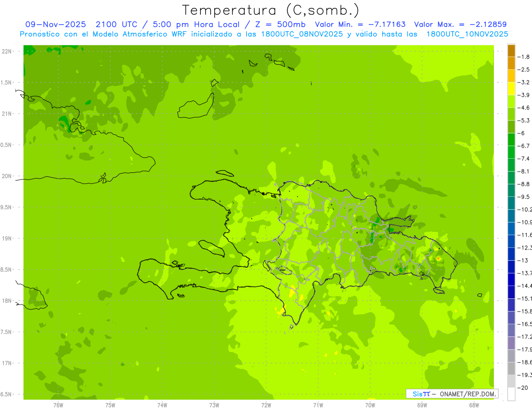Click the -4.6 value on the legend
The width and height of the screenshot is (532, 411).
524,108
